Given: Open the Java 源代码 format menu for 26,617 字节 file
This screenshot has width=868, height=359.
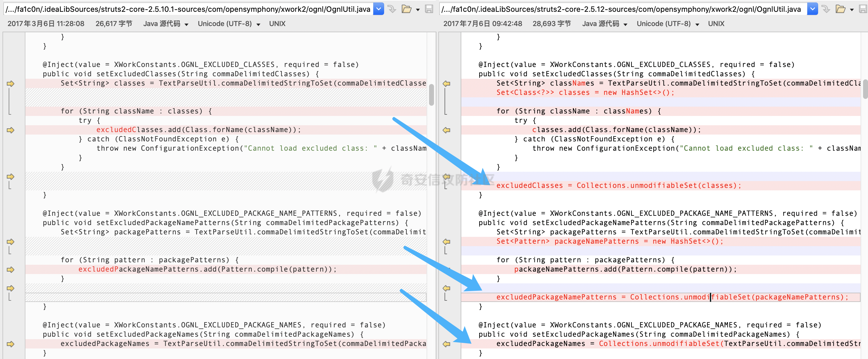Looking at the screenshot, I should [x=166, y=24].
